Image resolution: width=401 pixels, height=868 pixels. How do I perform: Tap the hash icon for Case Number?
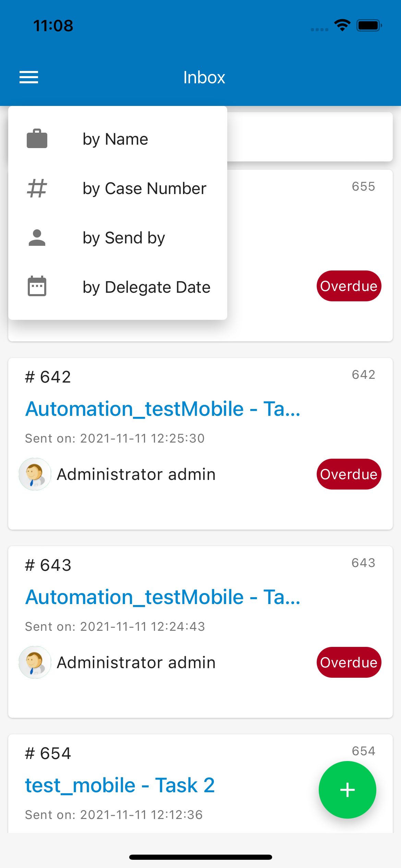[37, 189]
